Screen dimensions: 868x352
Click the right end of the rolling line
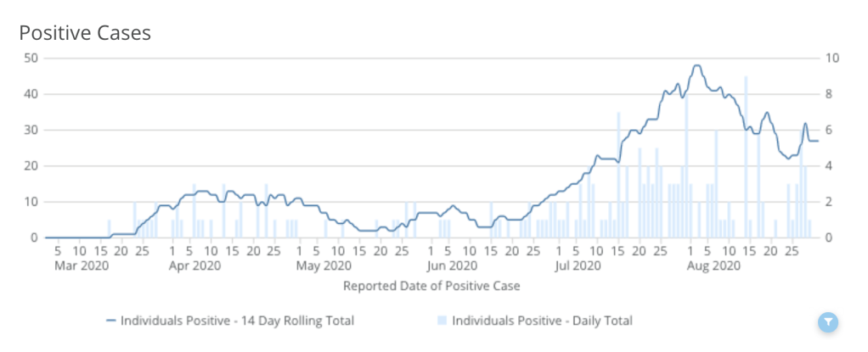[817, 141]
